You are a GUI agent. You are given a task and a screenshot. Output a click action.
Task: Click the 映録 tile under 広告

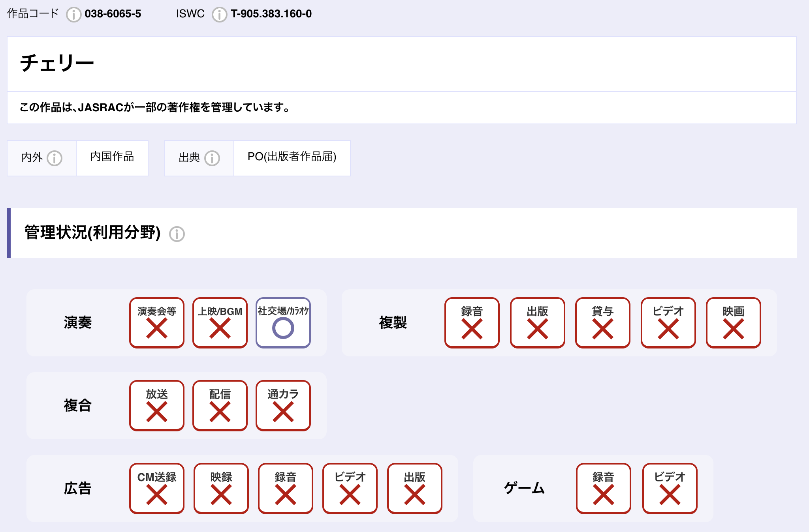221,489
